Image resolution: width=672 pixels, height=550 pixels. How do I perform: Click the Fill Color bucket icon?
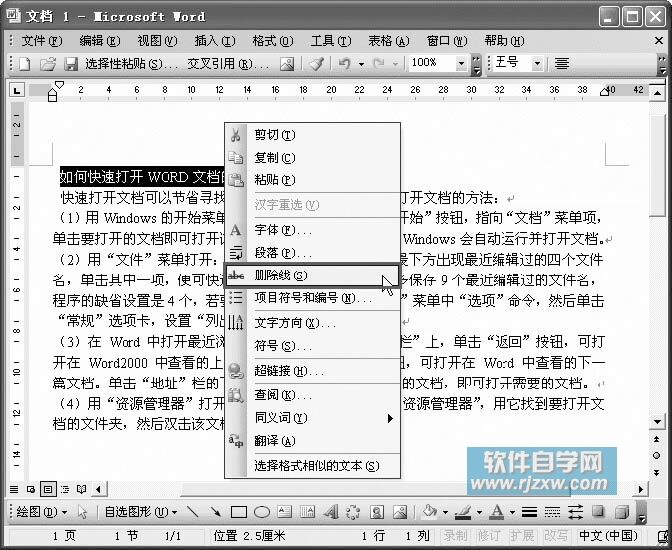click(x=430, y=511)
